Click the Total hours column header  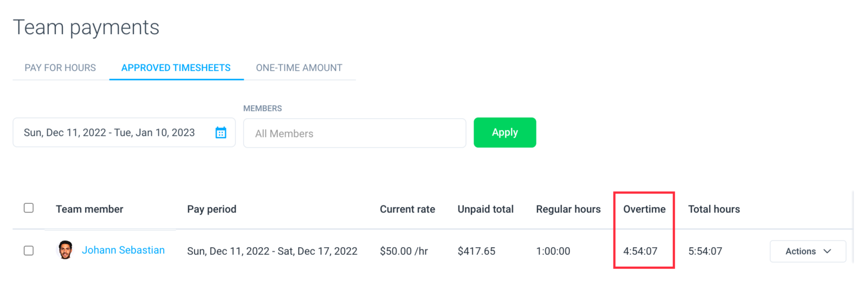click(x=714, y=209)
